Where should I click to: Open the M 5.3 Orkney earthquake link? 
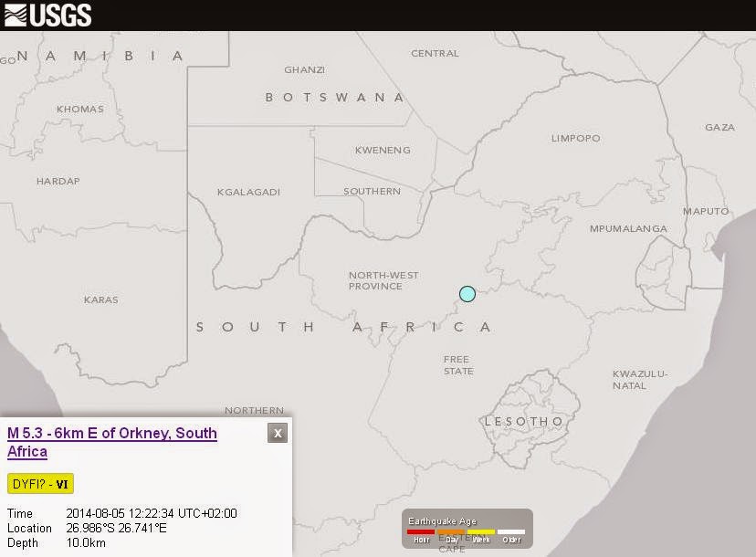[110, 433]
